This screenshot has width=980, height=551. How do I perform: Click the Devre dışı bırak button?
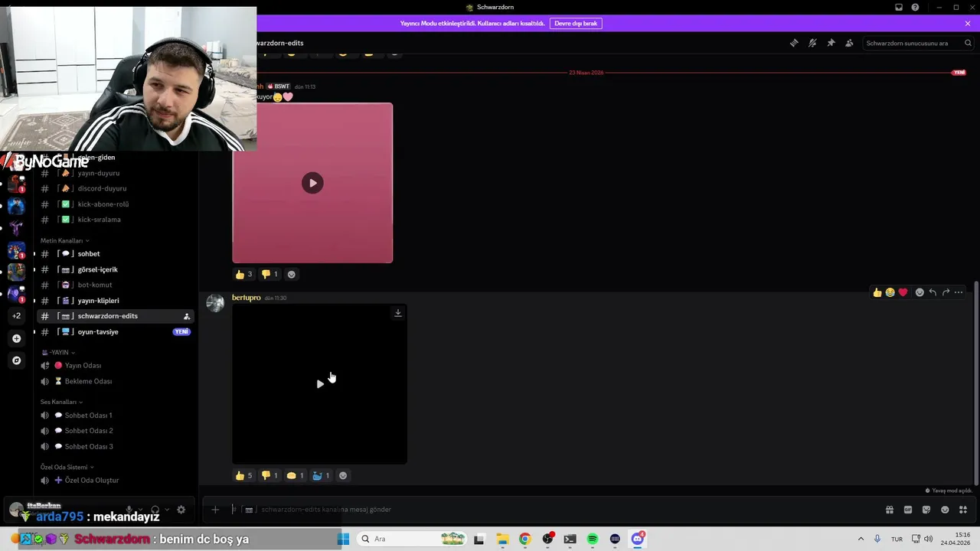576,24
